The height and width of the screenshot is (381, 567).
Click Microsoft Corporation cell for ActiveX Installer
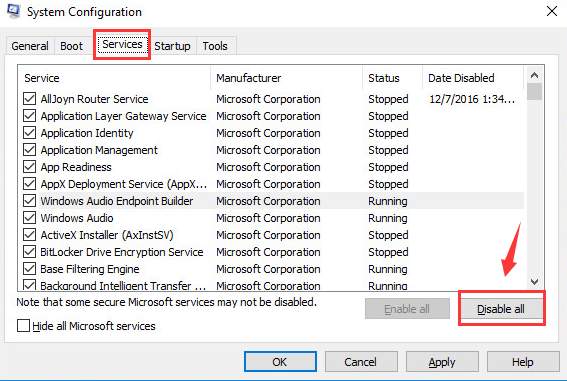coord(268,235)
